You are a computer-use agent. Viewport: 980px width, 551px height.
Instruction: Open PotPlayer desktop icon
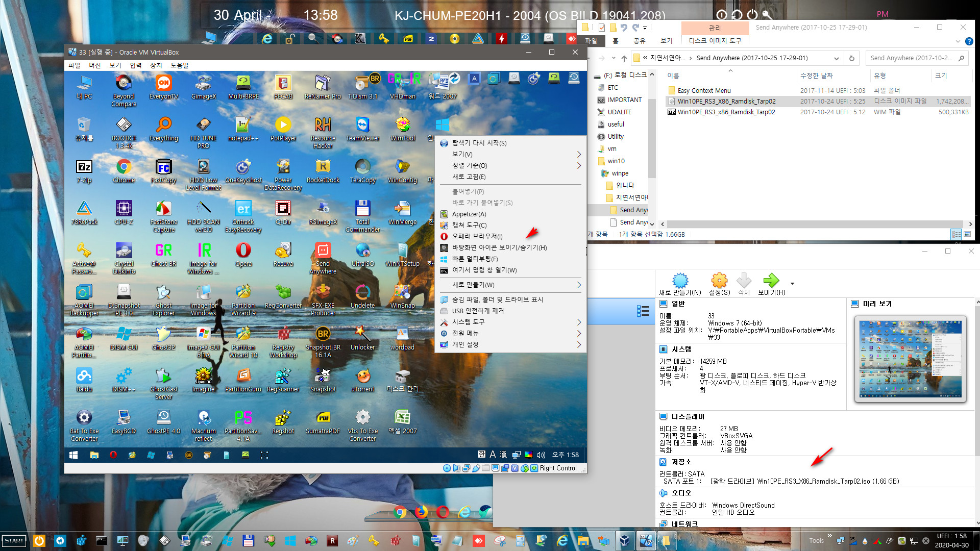pos(283,129)
